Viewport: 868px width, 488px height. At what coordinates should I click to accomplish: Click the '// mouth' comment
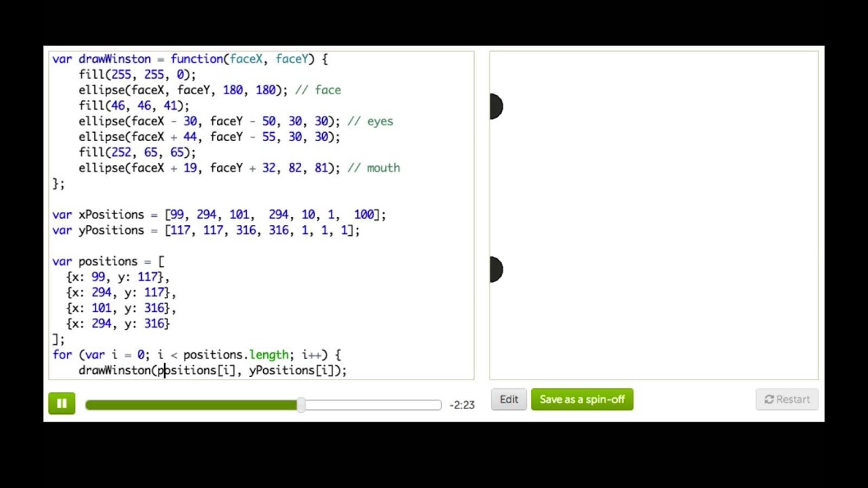374,168
